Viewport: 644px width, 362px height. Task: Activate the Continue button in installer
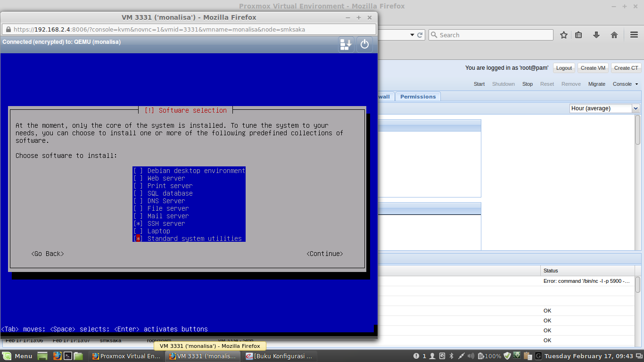coord(325,254)
